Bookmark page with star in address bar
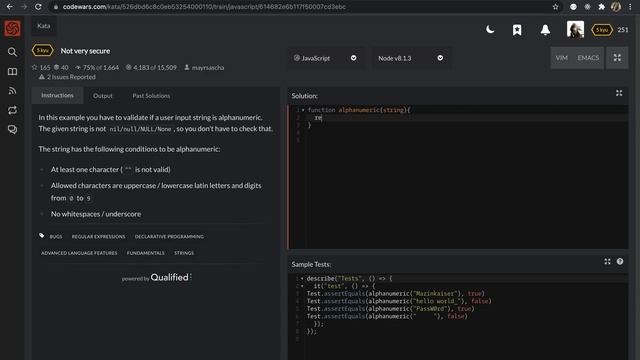Screen dimensions: 640x360 pos(555,7)
